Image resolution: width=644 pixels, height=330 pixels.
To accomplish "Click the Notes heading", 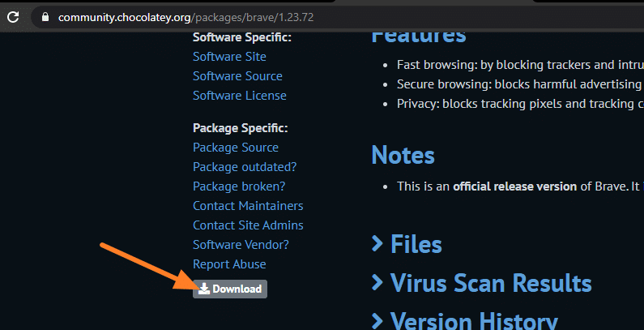I will tap(403, 155).
